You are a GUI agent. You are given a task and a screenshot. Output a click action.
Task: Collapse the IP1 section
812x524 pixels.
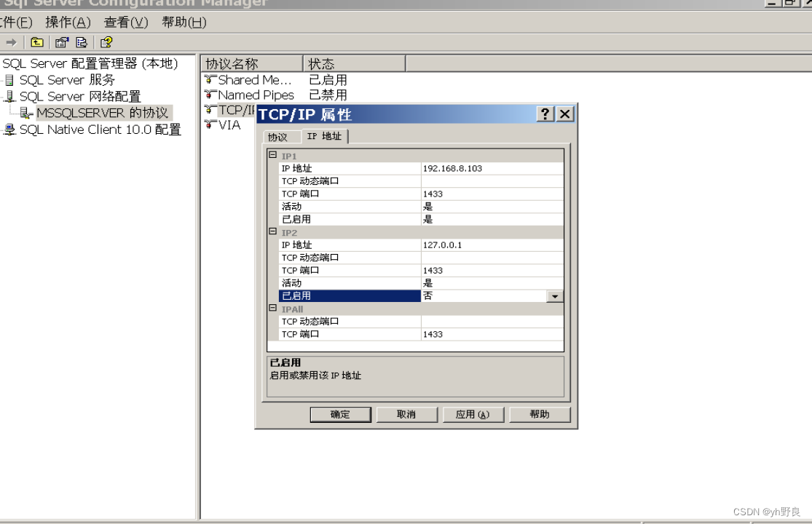tap(273, 155)
